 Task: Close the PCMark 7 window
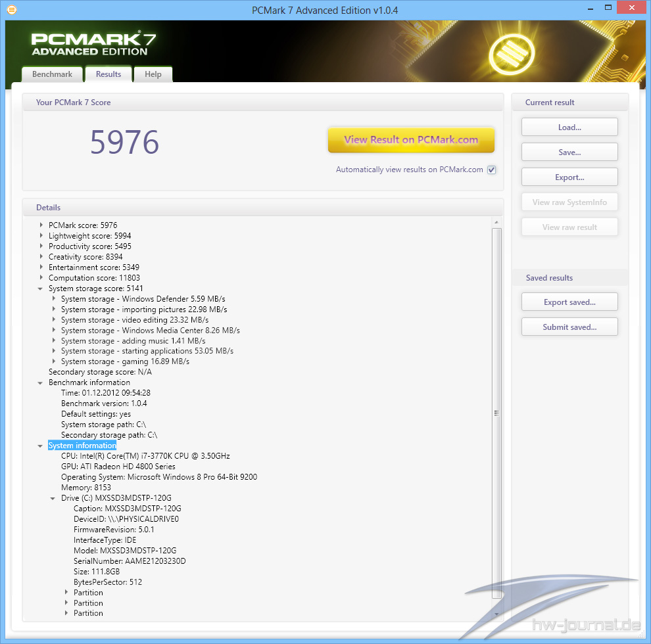tap(631, 7)
